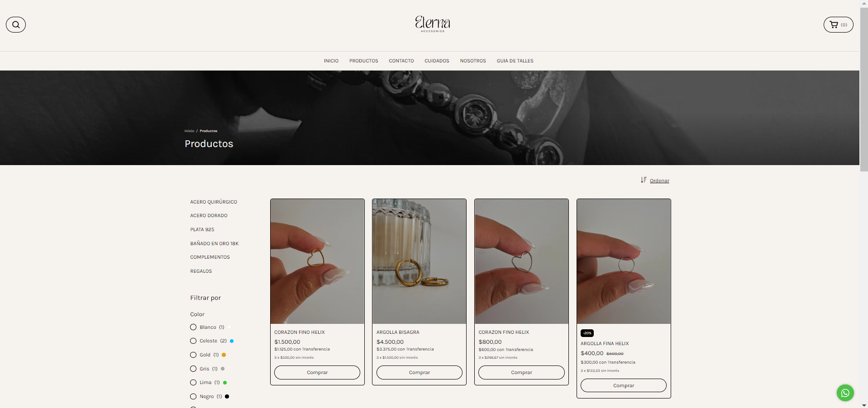Image resolution: width=868 pixels, height=408 pixels.
Task: Select the Blanco color filter radio
Action: [193, 327]
